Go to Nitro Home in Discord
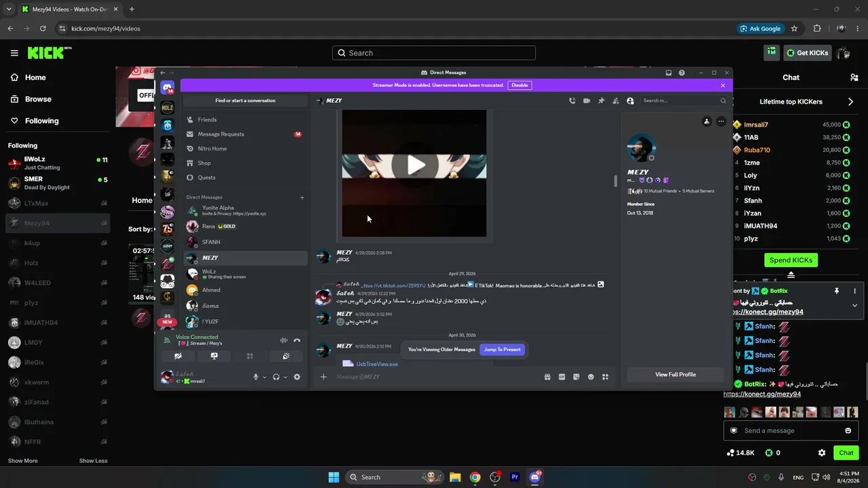 pyautogui.click(x=244, y=148)
